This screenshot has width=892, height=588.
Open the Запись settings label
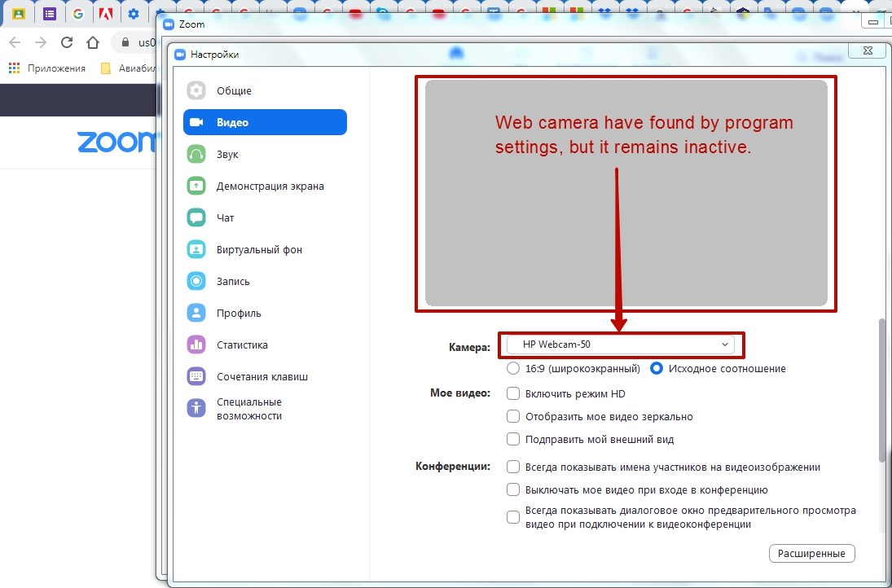pyautogui.click(x=233, y=282)
